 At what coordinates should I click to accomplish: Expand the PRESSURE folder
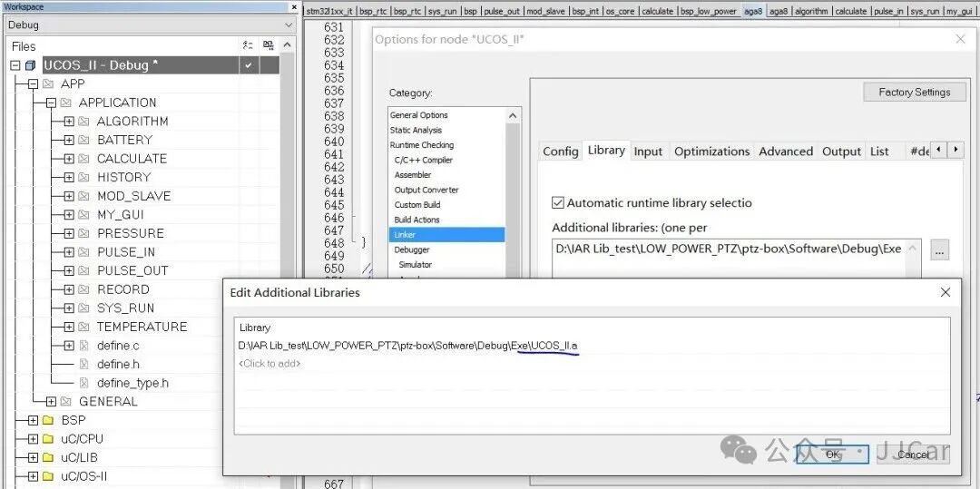click(x=69, y=234)
